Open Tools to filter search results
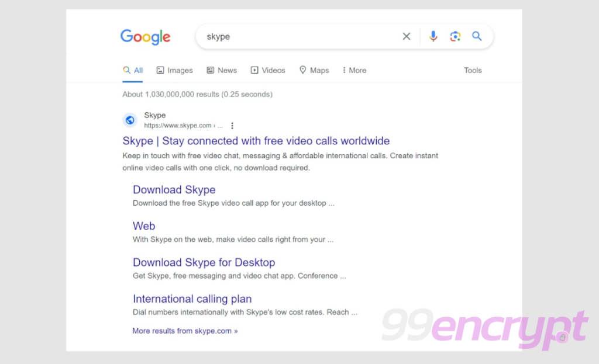This screenshot has height=364, width=599. (473, 70)
